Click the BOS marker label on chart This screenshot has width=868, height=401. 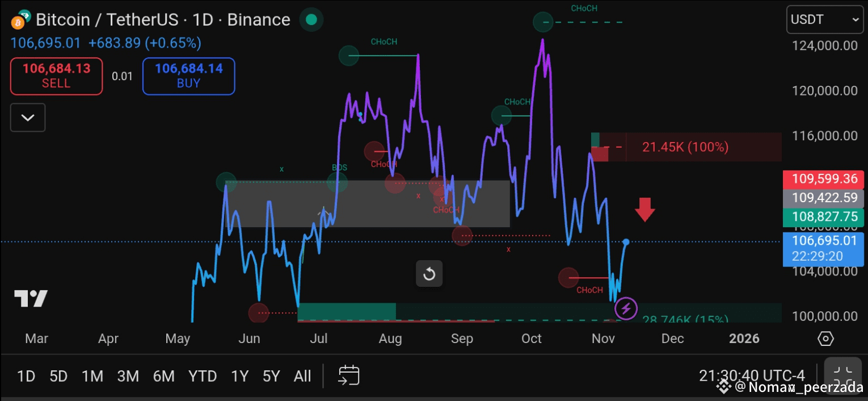tap(339, 168)
